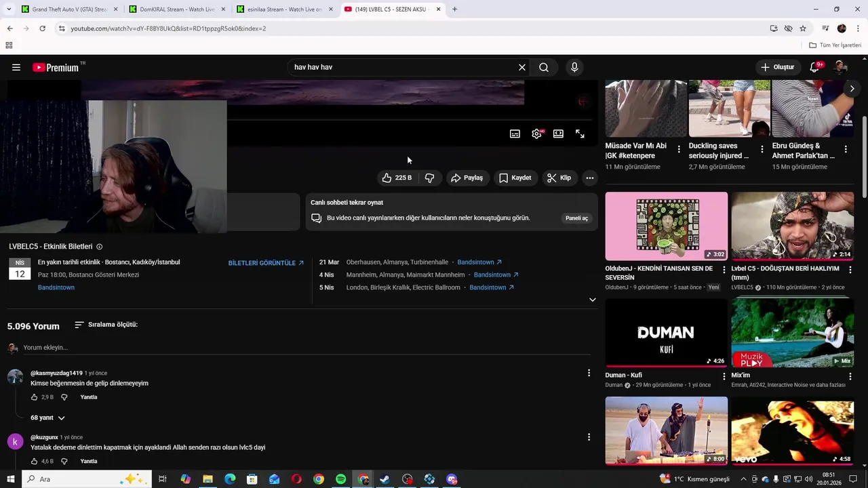
Task: Open more actions menu beside Klip
Action: [x=590, y=178]
